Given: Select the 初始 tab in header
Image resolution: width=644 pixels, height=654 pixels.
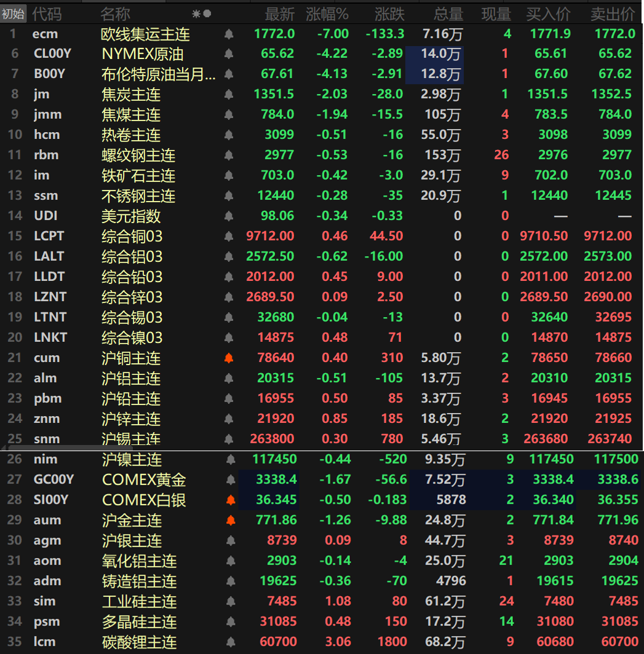Looking at the screenshot, I should point(13,14).
